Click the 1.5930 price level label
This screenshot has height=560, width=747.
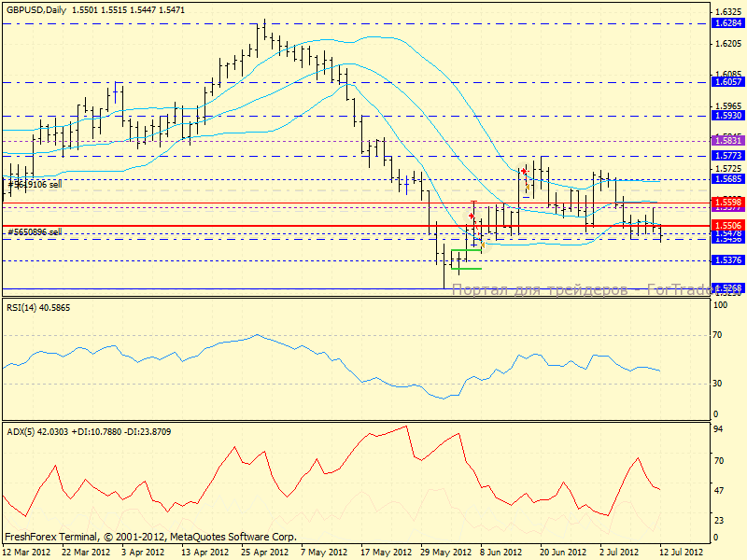point(726,116)
